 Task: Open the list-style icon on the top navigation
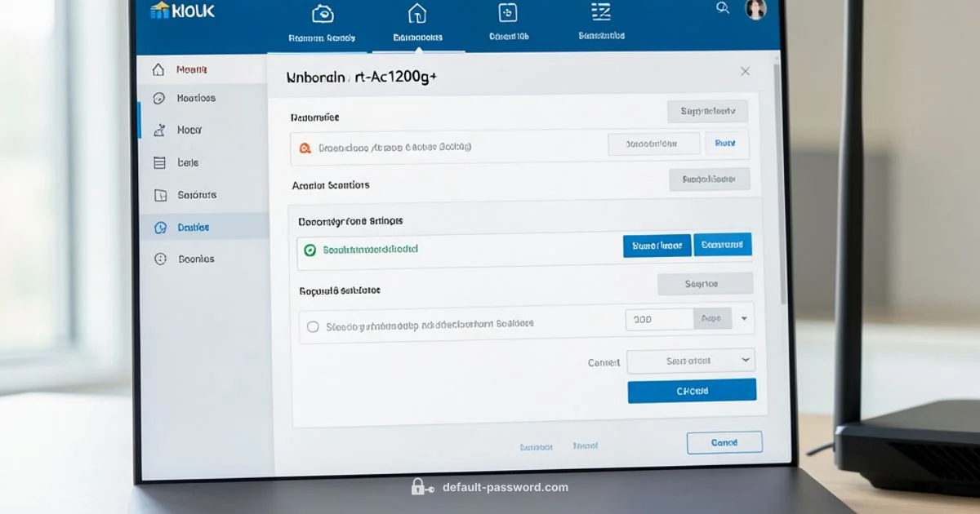(x=600, y=11)
